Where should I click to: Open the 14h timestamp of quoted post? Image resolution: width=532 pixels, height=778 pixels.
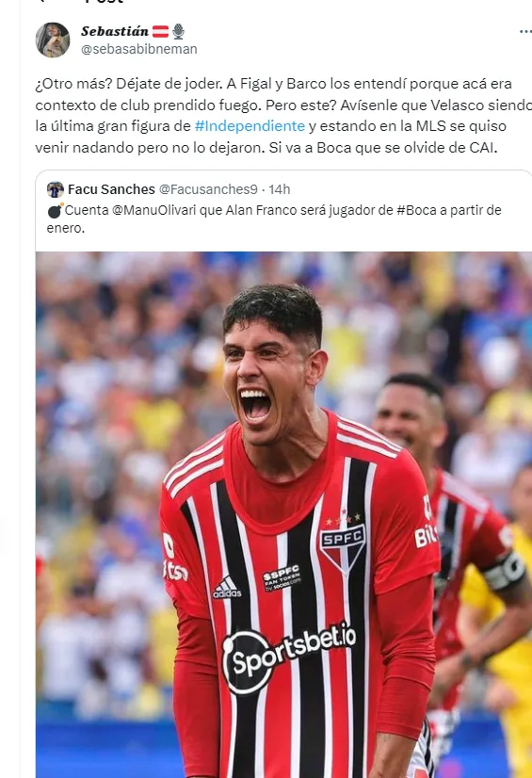tap(279, 189)
